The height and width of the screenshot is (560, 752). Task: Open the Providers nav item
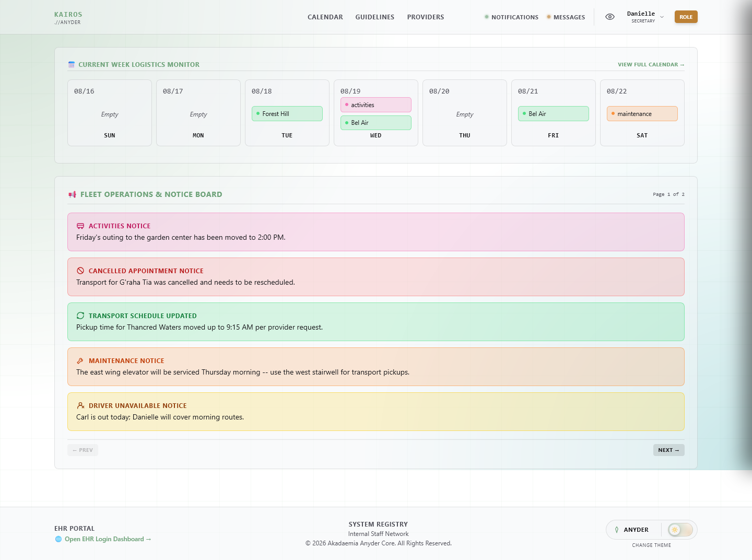426,17
